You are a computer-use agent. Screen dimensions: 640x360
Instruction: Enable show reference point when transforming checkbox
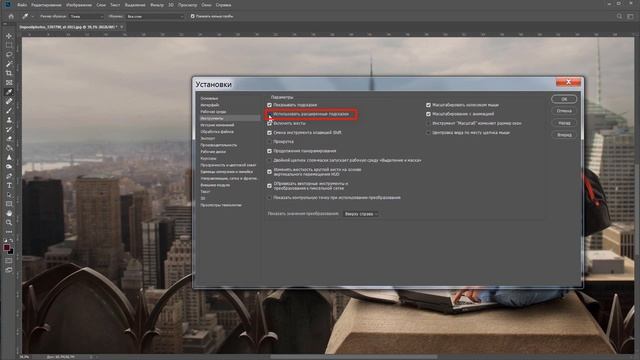click(x=269, y=198)
